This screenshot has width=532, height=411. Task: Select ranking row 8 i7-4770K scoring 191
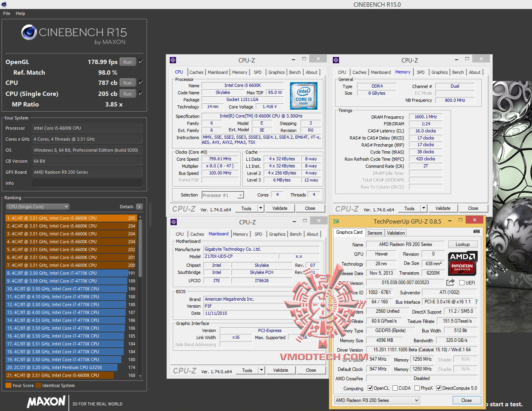coord(71,273)
